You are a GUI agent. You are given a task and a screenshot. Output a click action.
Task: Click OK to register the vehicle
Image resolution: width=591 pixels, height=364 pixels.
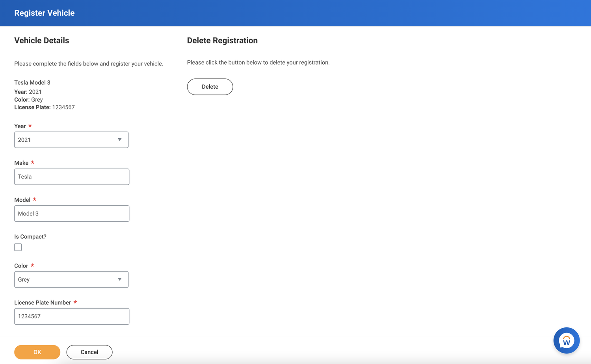(x=37, y=352)
